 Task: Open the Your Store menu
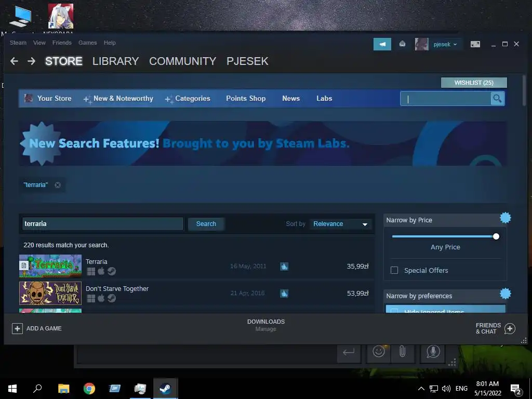click(54, 98)
